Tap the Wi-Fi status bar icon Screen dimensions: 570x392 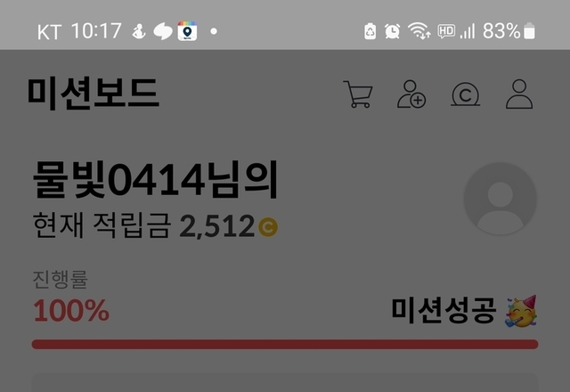coord(419,30)
